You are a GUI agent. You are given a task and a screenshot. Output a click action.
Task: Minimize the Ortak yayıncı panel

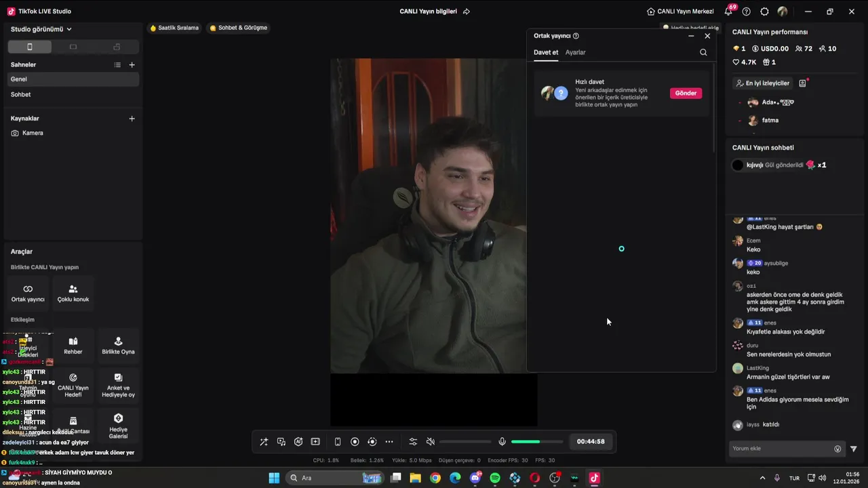click(x=691, y=36)
